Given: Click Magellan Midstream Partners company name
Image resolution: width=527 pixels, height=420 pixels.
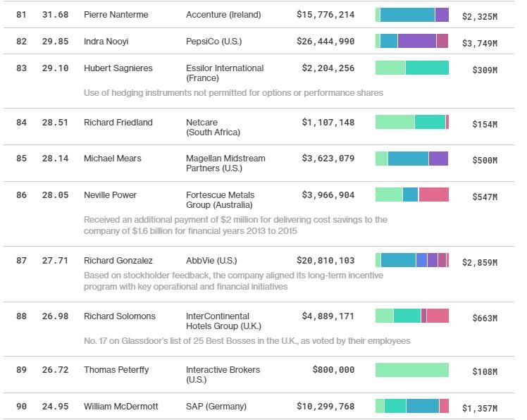Looking at the screenshot, I should click(x=225, y=163).
